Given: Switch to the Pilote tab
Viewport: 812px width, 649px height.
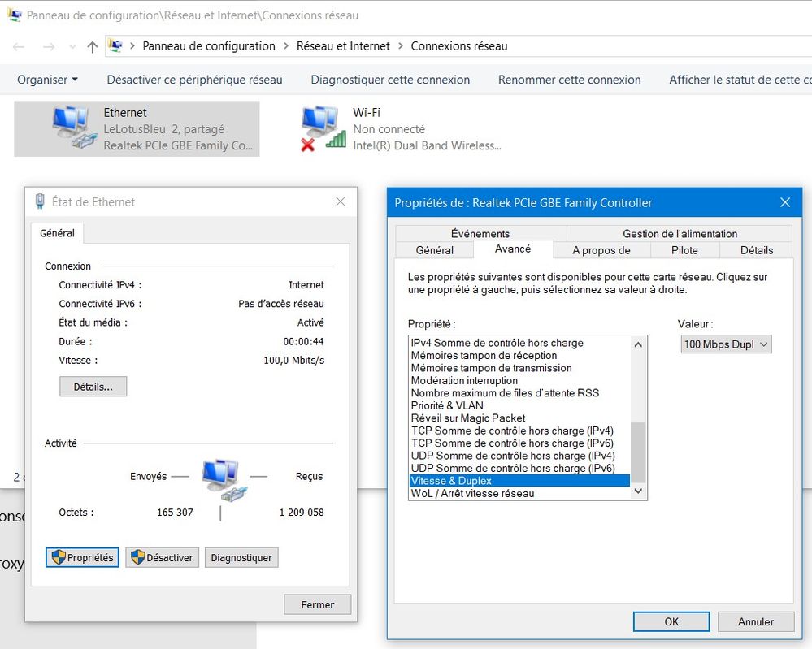Looking at the screenshot, I should coord(684,250).
